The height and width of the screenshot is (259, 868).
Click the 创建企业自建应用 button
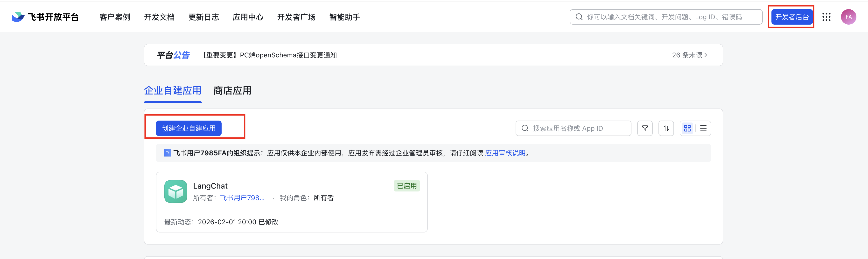pyautogui.click(x=188, y=128)
